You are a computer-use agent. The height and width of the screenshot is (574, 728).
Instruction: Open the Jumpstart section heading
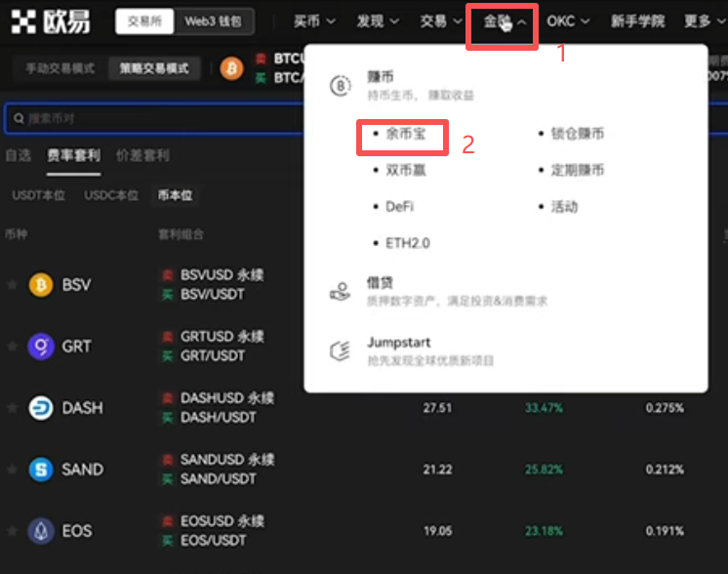pos(399,343)
